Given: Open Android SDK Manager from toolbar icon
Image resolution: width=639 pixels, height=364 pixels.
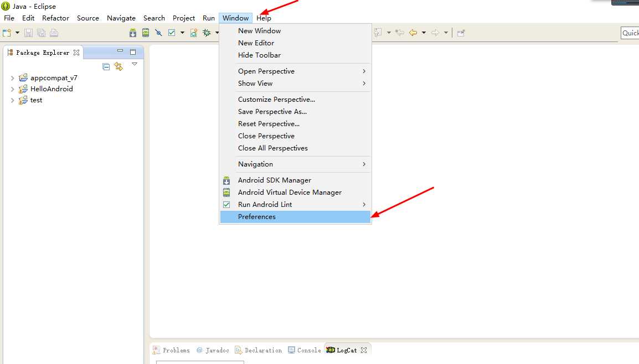Looking at the screenshot, I should 133,33.
